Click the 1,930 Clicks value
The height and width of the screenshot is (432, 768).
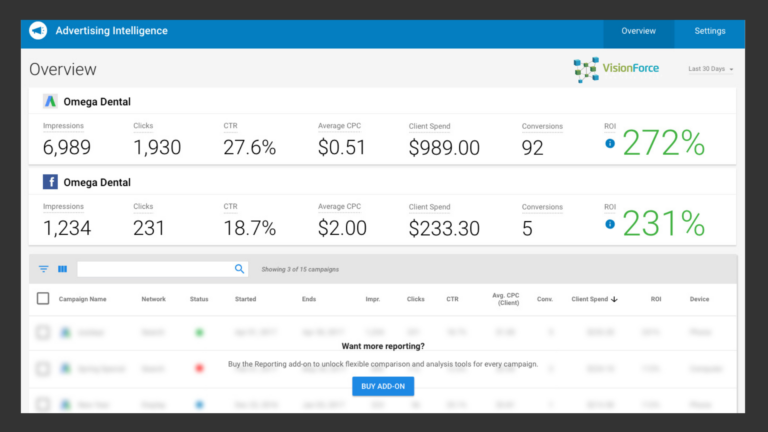click(157, 147)
